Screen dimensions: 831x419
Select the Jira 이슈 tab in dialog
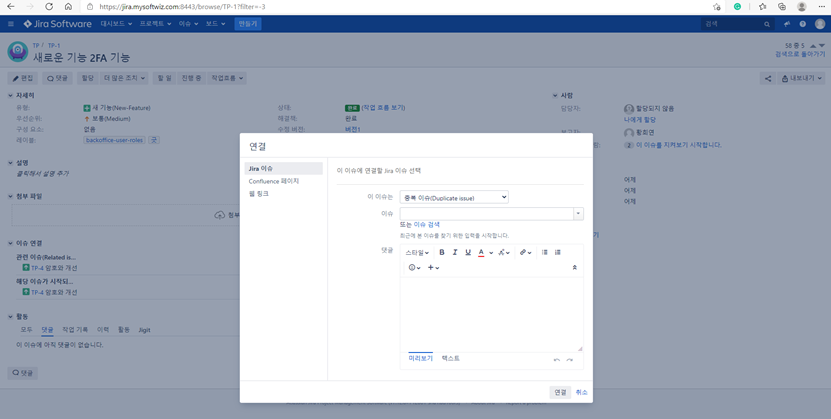click(x=284, y=168)
